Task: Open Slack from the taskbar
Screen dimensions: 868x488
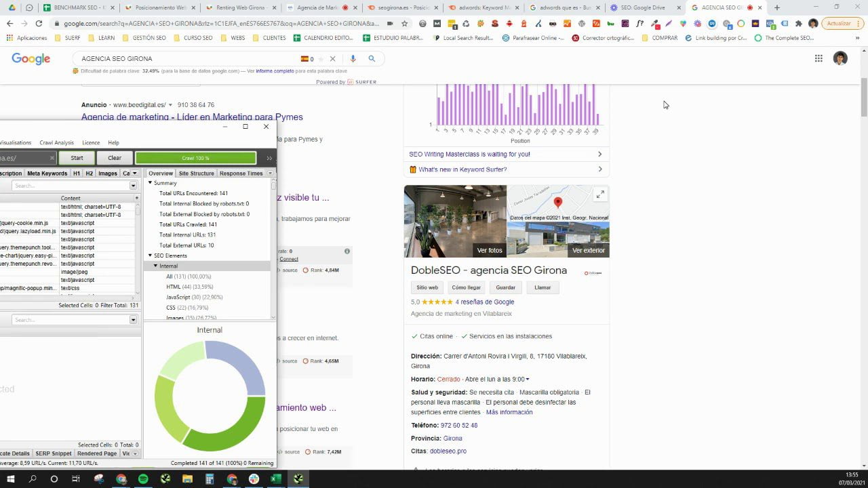Action: coord(254,479)
